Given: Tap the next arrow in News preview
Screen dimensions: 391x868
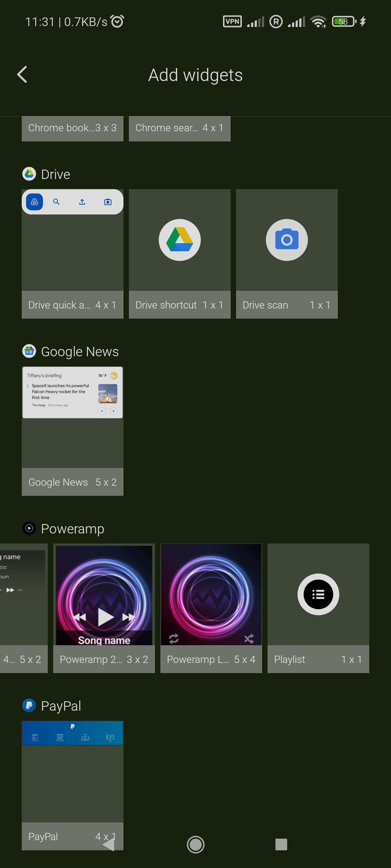Looking at the screenshot, I should click(x=113, y=411).
